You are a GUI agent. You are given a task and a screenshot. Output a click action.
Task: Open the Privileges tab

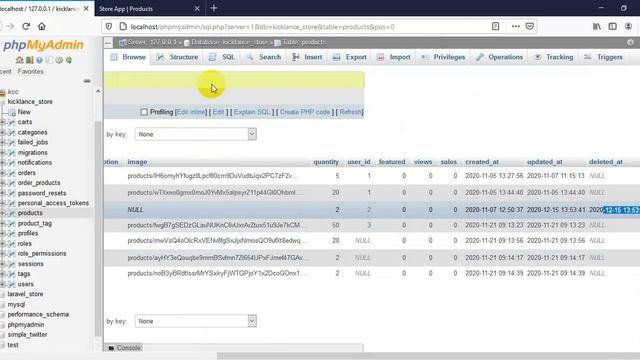click(x=443, y=57)
